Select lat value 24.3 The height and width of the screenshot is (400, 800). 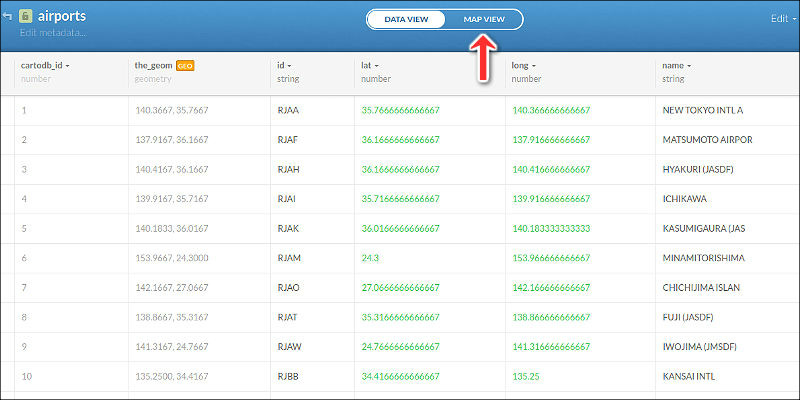tap(370, 258)
